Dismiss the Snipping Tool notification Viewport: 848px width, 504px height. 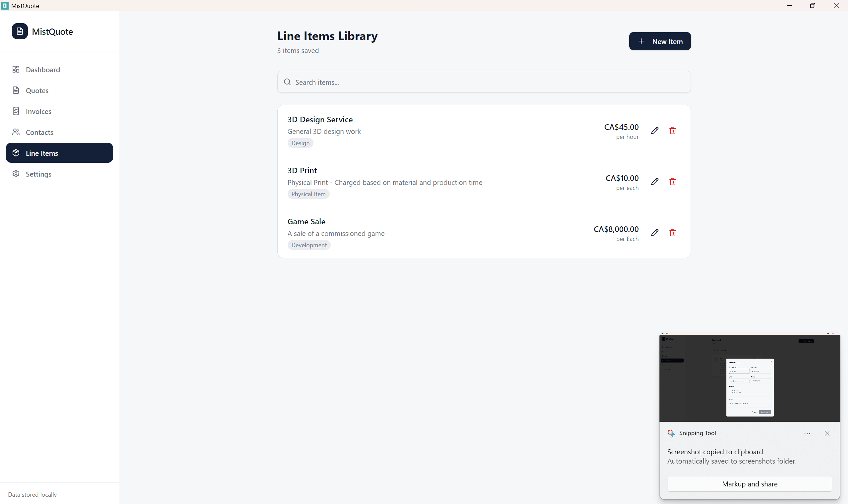(x=826, y=433)
